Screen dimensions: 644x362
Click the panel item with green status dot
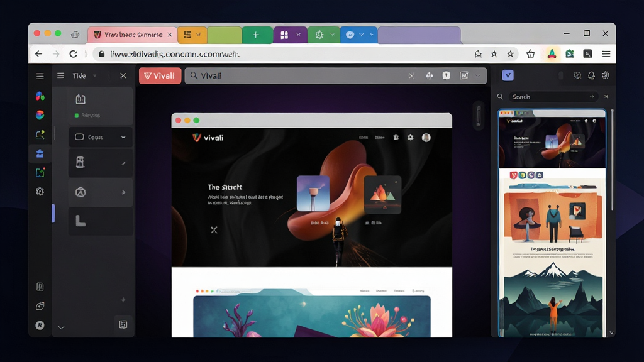100,106
